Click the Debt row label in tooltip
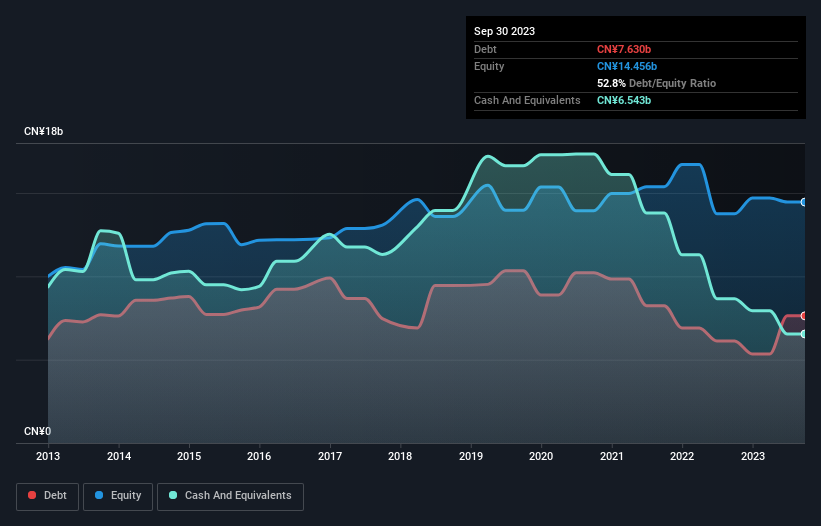 [x=485, y=49]
